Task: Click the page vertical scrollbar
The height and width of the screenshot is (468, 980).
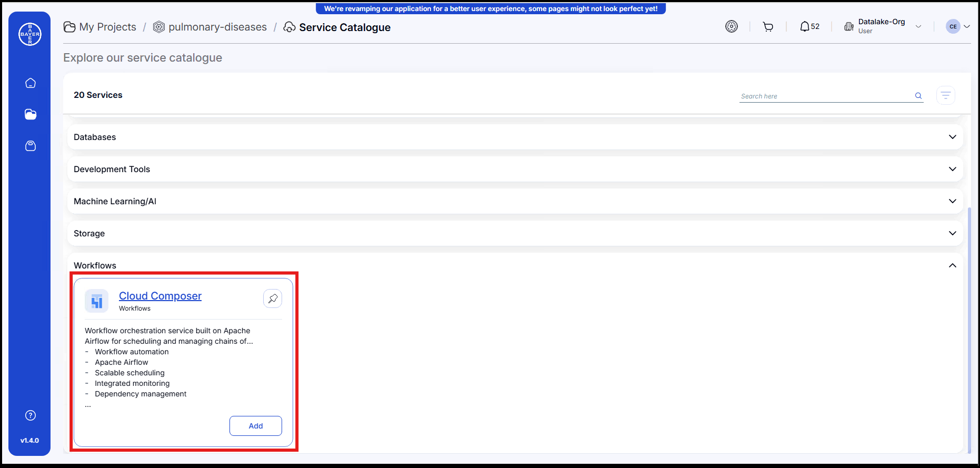Action: tap(969, 330)
